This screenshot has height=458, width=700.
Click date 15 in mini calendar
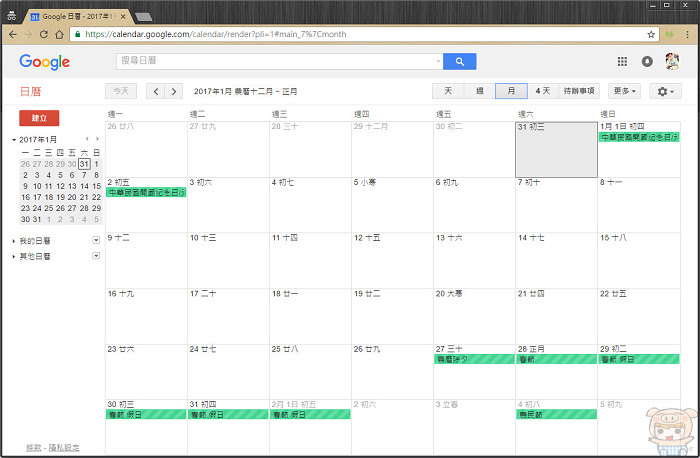[x=96, y=186]
